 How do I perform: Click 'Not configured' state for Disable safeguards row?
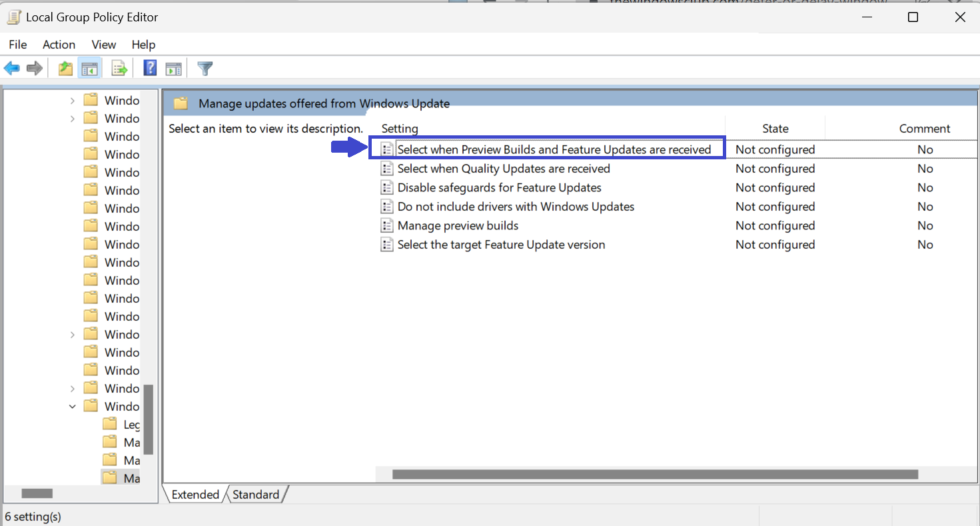pos(775,188)
